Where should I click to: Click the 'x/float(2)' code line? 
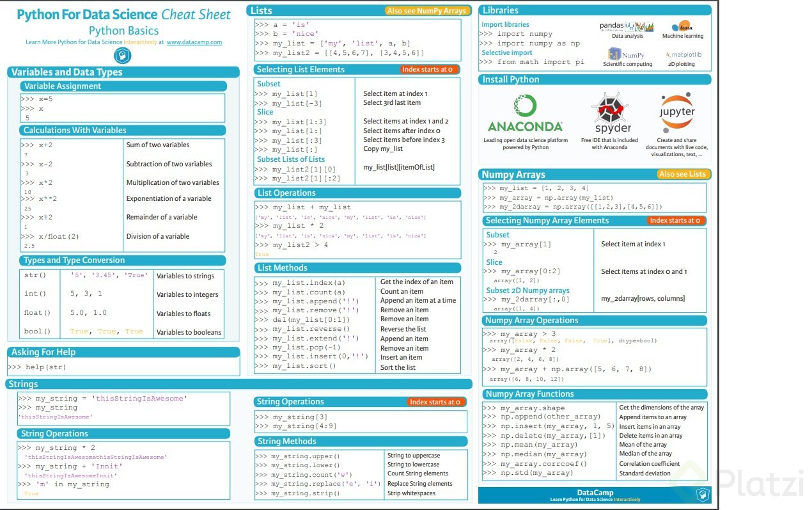click(50, 236)
